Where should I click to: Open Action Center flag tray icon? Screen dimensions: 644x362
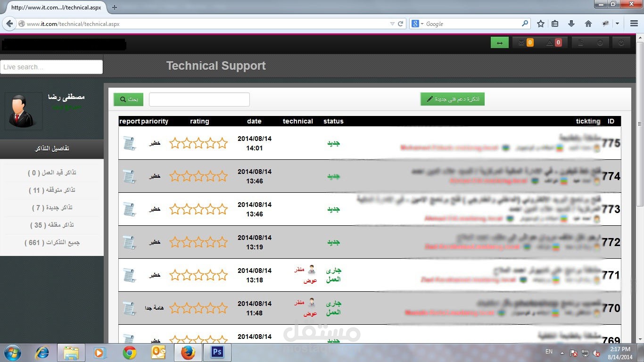[x=574, y=353]
